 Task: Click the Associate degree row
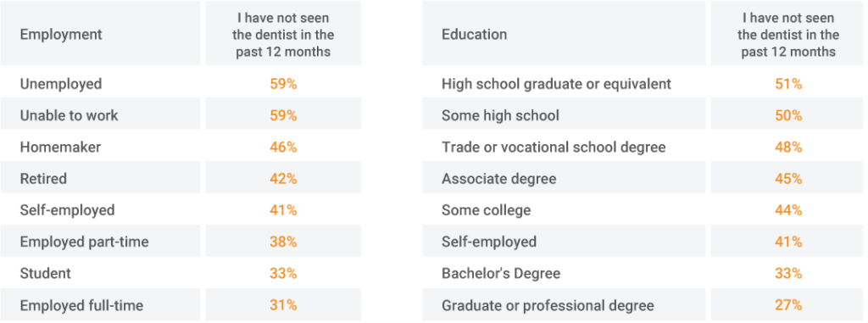click(x=643, y=179)
